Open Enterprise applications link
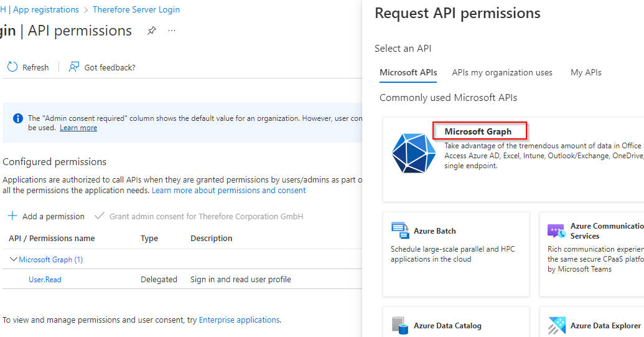Viewport: 644px width, 337px height. pos(239,320)
